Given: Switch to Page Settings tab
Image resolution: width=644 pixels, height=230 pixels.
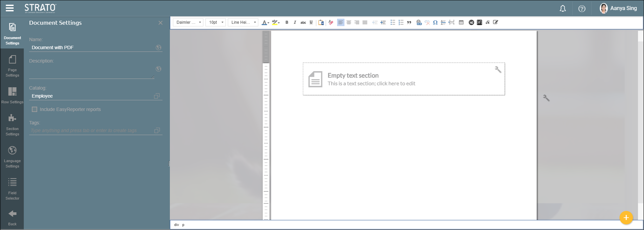Looking at the screenshot, I should (x=12, y=66).
